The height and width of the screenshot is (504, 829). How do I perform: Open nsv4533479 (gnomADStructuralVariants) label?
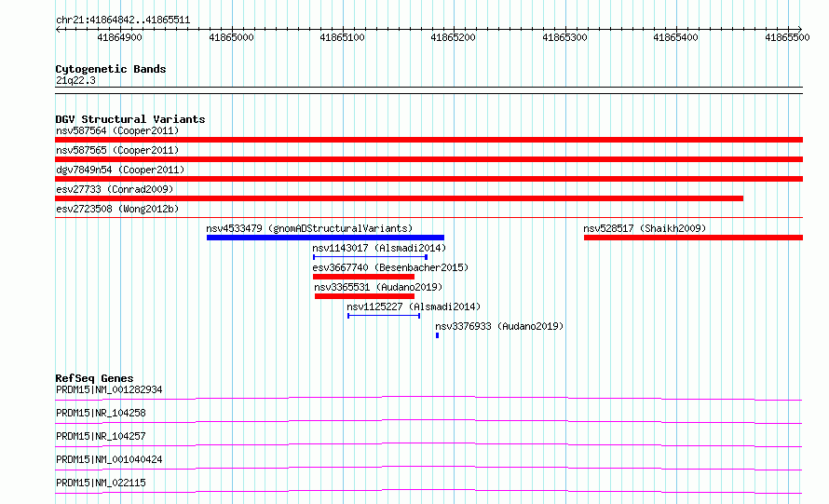click(x=309, y=228)
